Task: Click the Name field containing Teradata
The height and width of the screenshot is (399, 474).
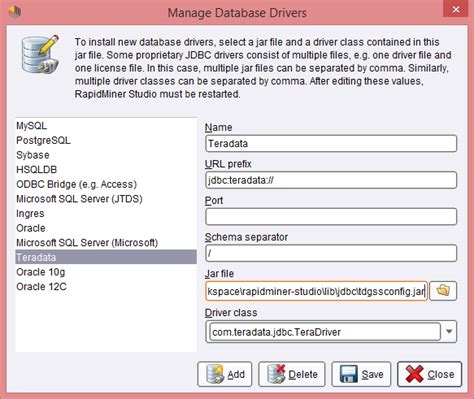Action: tap(331, 144)
